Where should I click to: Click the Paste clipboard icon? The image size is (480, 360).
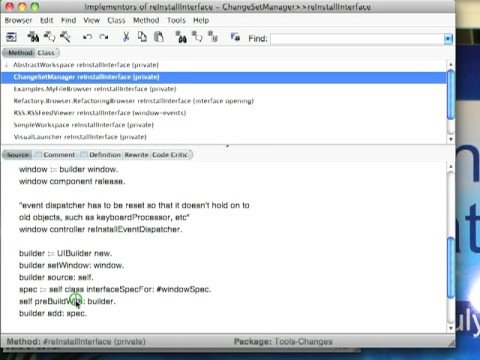click(x=159, y=37)
